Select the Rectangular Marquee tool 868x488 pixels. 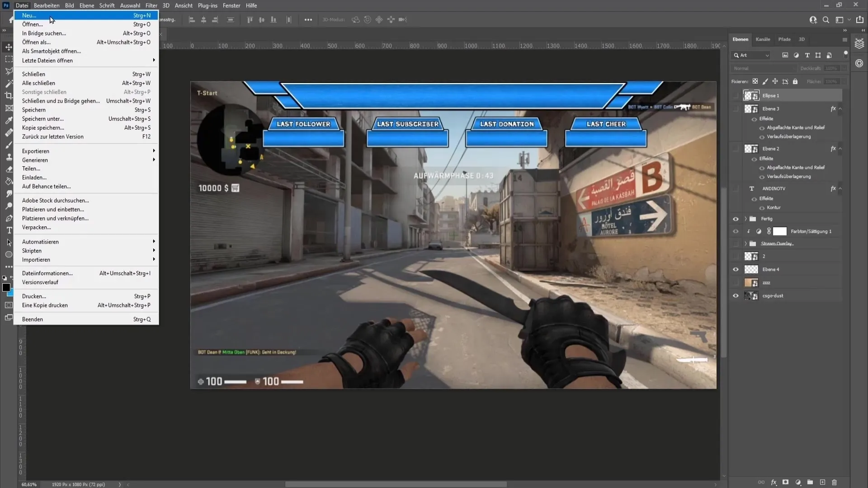coord(9,59)
